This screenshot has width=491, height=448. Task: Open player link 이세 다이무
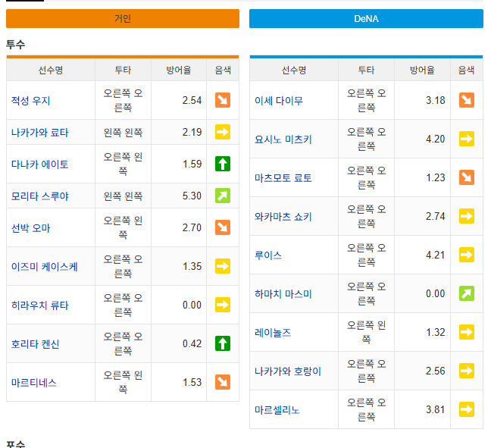279,101
